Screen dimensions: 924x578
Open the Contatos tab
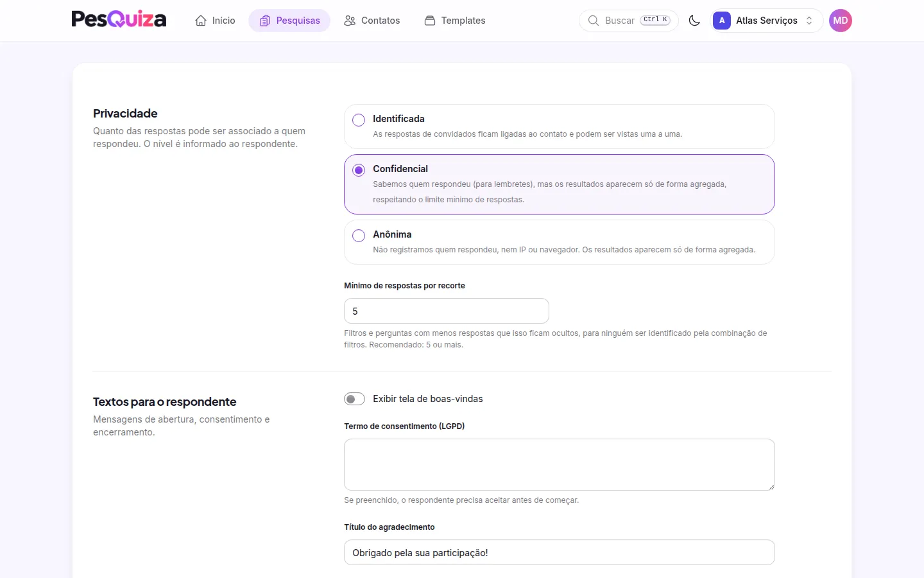click(x=372, y=21)
